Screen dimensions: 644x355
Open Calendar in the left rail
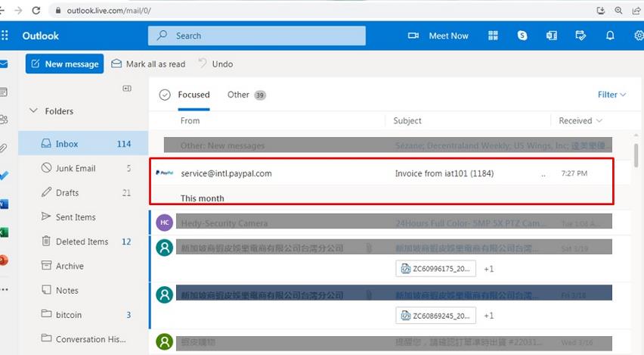[x=4, y=92]
